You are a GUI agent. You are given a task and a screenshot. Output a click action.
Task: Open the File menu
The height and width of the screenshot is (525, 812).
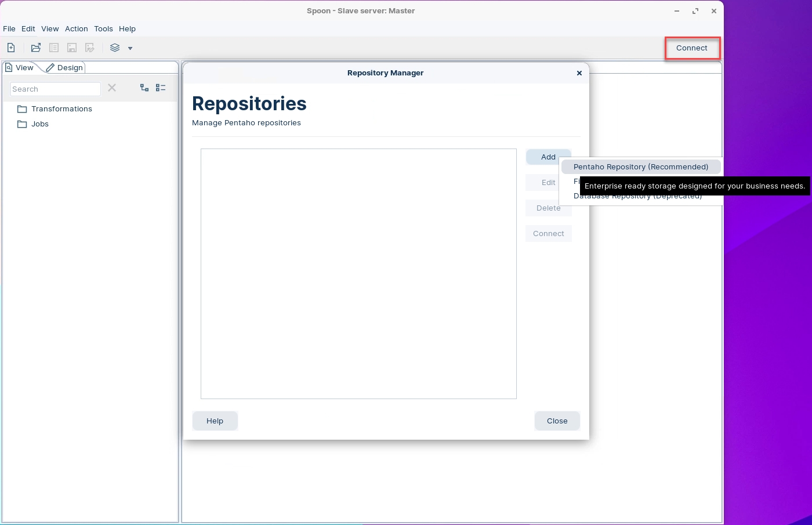[x=9, y=28]
